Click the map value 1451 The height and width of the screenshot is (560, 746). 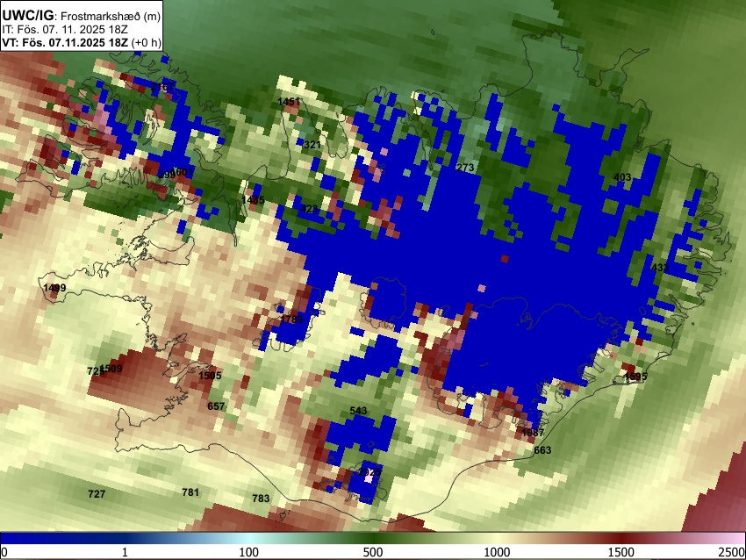coord(289,102)
